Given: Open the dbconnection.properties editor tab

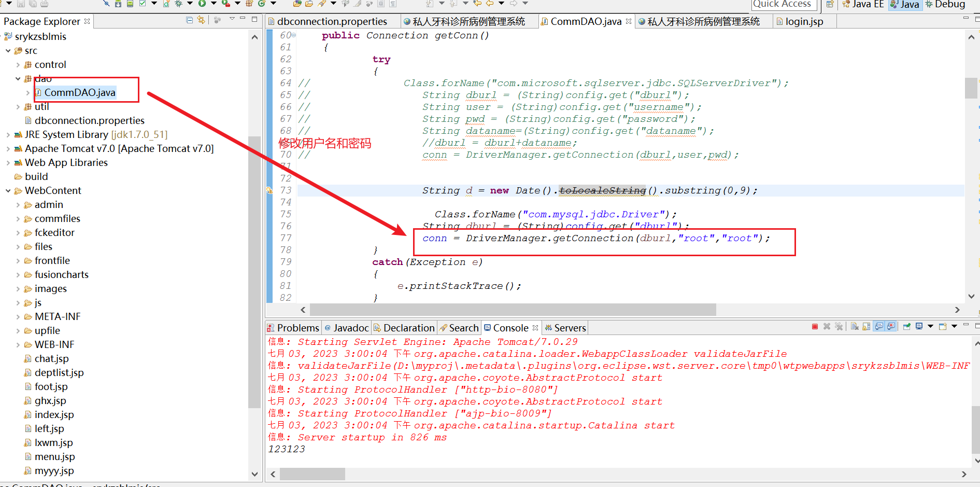Looking at the screenshot, I should pos(332,21).
